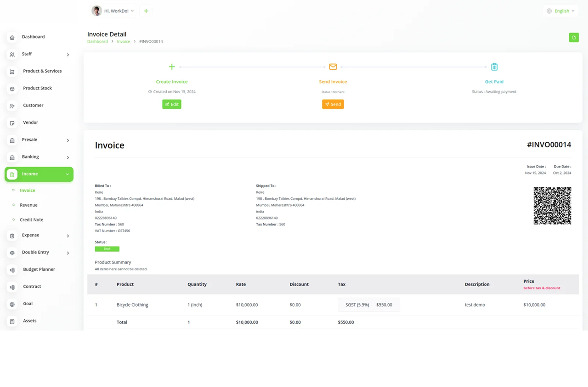The width and height of the screenshot is (588, 387).
Task: Click the Goal target icon
Action: (12, 304)
